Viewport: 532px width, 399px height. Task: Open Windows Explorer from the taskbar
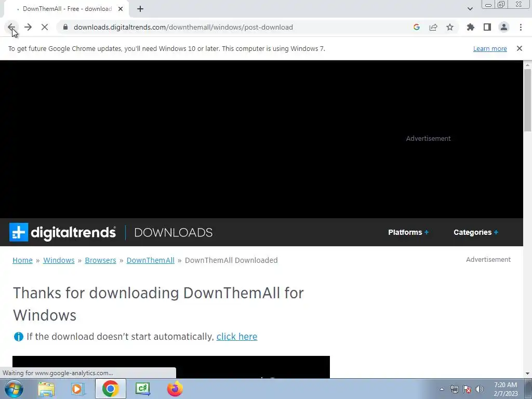click(x=46, y=389)
